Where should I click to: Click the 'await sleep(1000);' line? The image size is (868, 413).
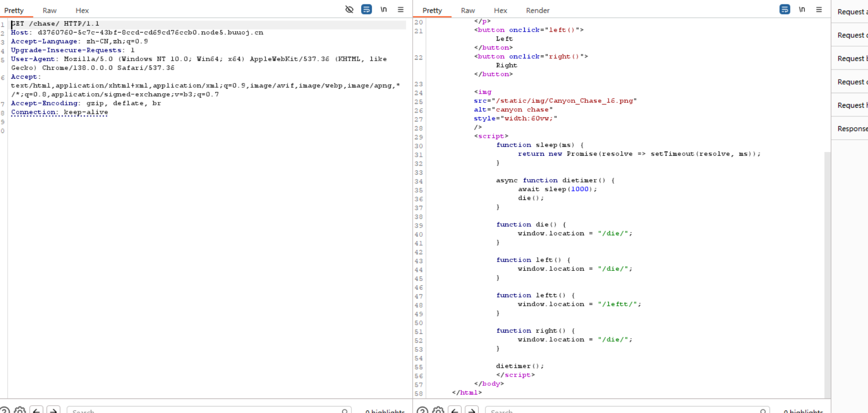click(x=557, y=189)
